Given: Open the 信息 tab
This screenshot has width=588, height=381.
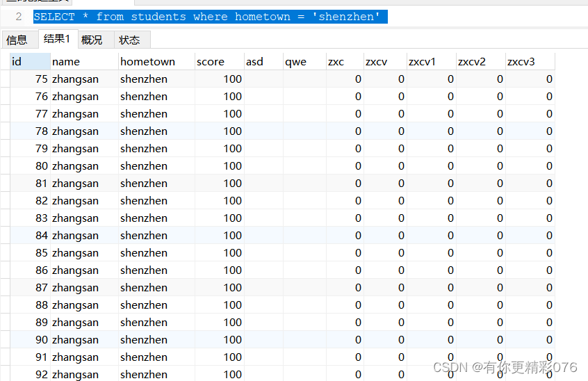Looking at the screenshot, I should pos(20,40).
